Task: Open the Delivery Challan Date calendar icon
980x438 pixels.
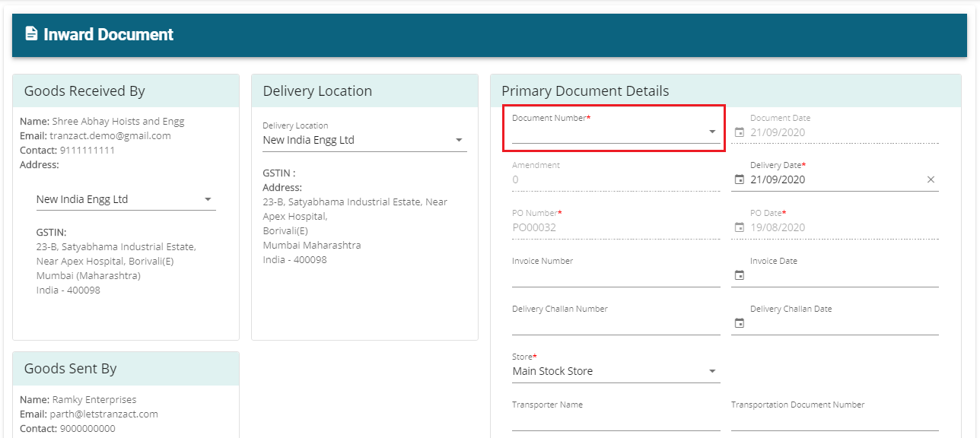Action: point(739,323)
